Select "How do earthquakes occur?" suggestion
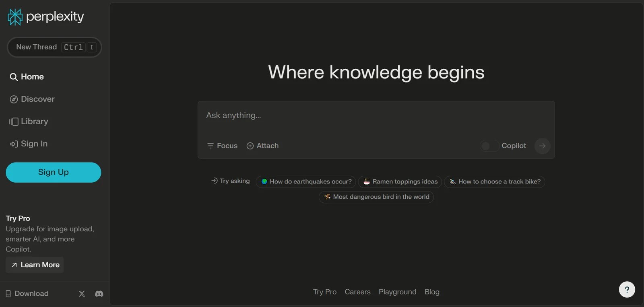This screenshot has width=644, height=307. point(306,182)
